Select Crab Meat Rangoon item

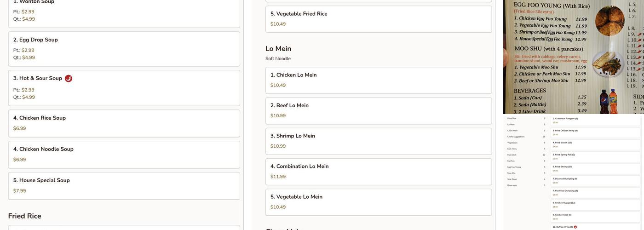[x=595, y=120]
